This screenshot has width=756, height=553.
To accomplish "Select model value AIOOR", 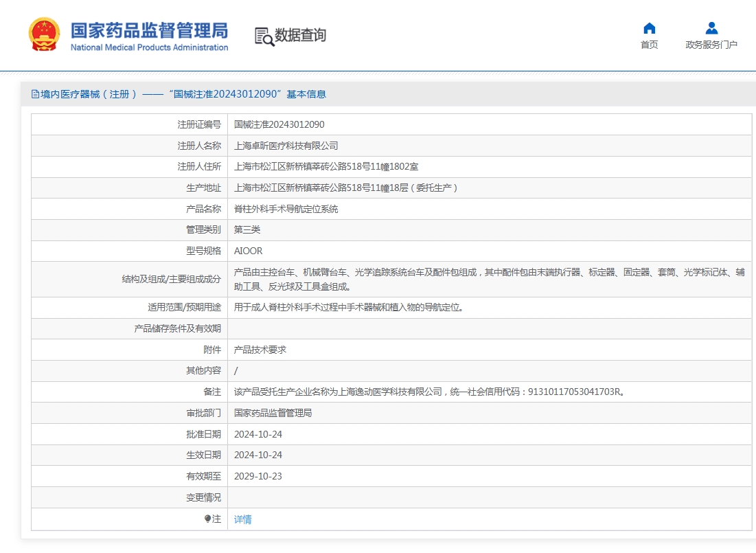I will 249,251.
